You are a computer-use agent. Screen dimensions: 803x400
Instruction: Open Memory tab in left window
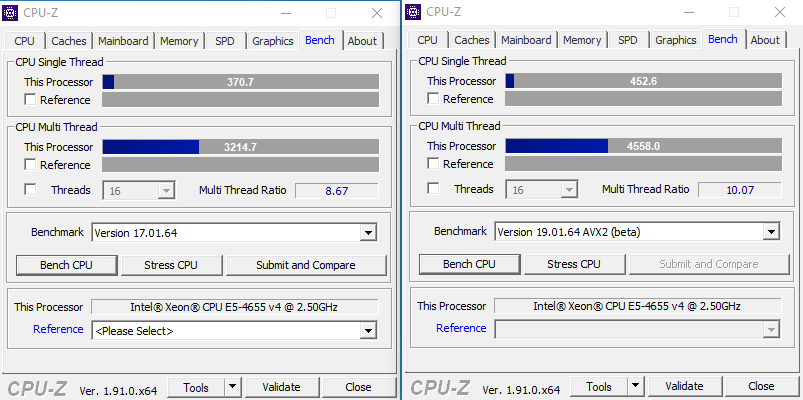(179, 41)
